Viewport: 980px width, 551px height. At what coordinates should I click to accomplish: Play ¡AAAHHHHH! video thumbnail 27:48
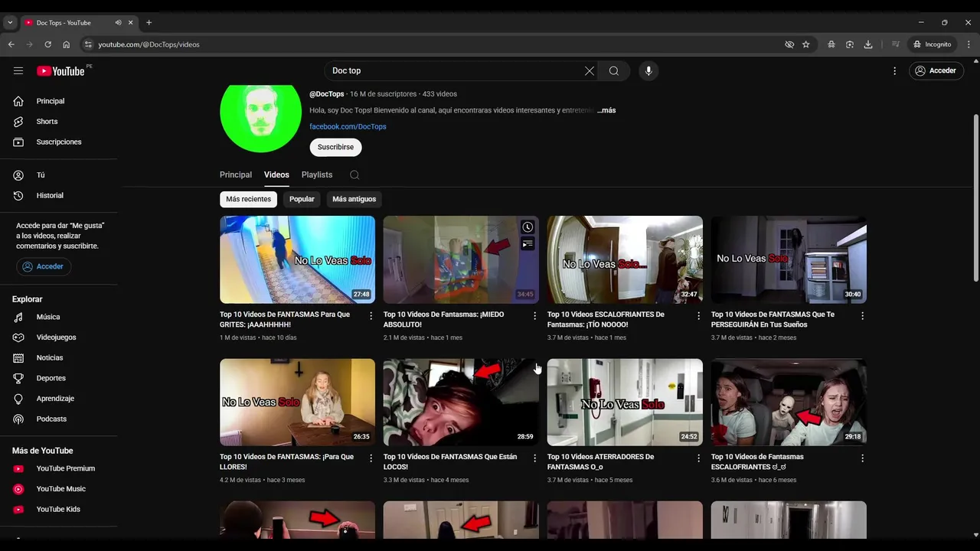point(297,259)
